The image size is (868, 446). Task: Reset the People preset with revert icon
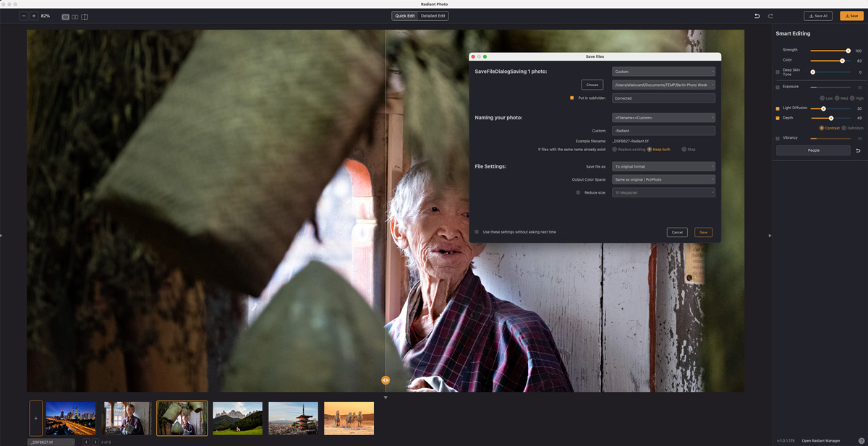pos(858,150)
